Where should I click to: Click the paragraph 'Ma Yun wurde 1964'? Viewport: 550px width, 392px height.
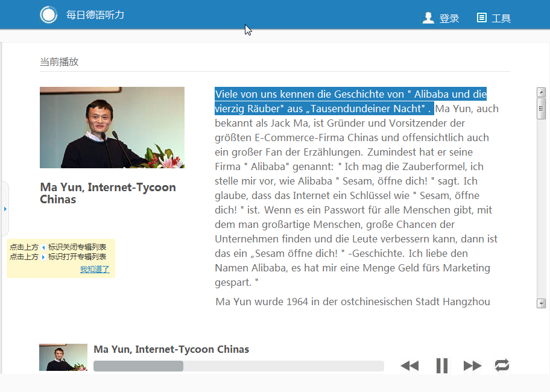click(353, 302)
